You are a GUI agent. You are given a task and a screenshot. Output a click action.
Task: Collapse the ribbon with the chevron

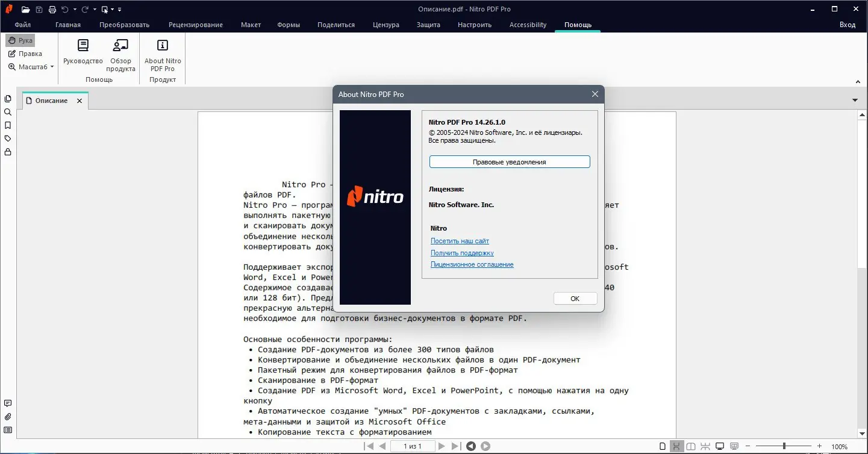(x=858, y=81)
